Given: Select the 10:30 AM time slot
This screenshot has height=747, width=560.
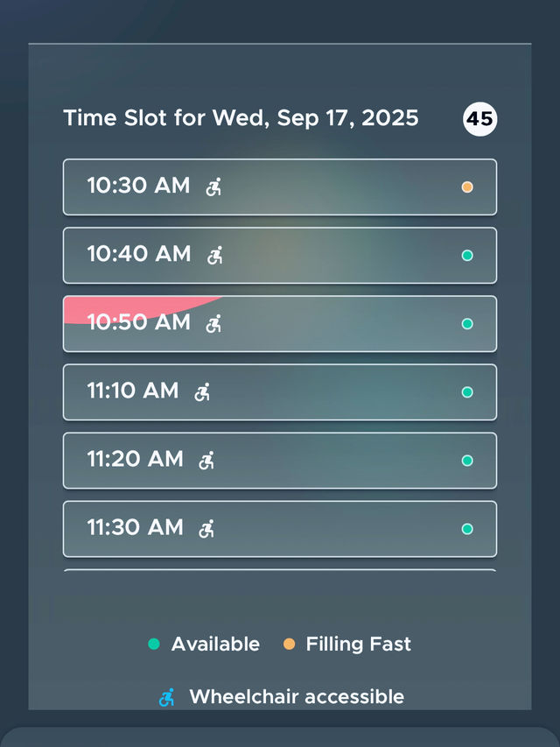Looking at the screenshot, I should pos(279,187).
